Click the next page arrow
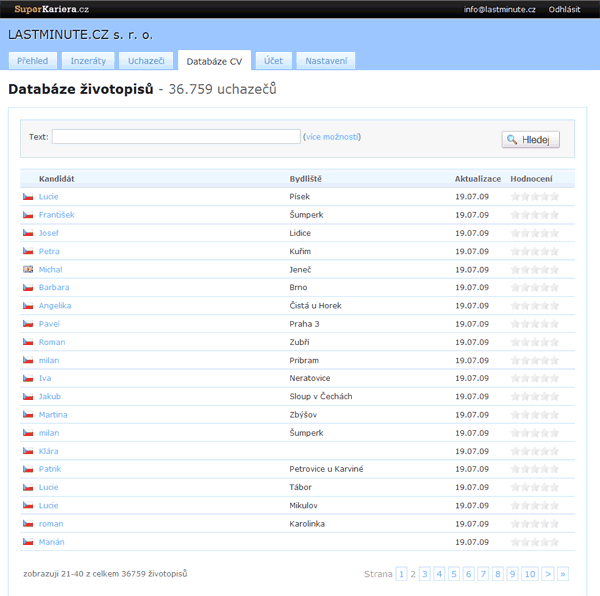Image resolution: width=600 pixels, height=596 pixels. coord(548,574)
